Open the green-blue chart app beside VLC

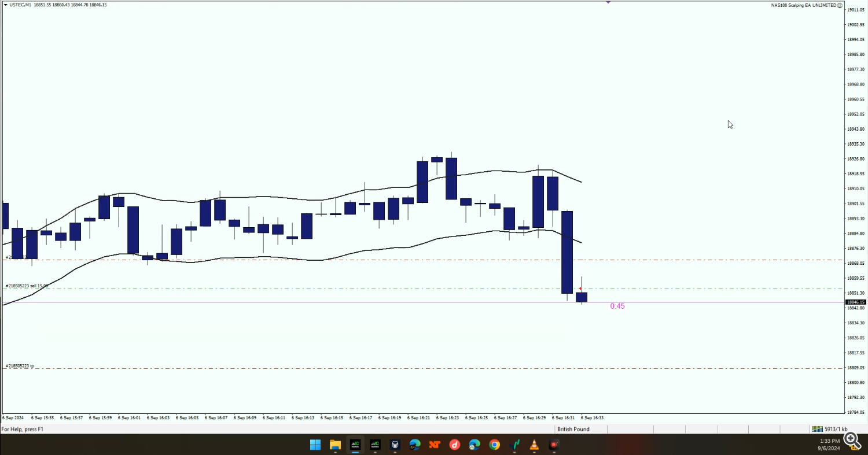[514, 445]
